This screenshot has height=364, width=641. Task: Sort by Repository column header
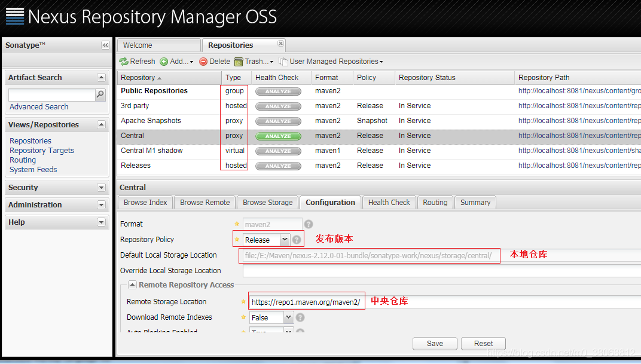[x=169, y=78]
